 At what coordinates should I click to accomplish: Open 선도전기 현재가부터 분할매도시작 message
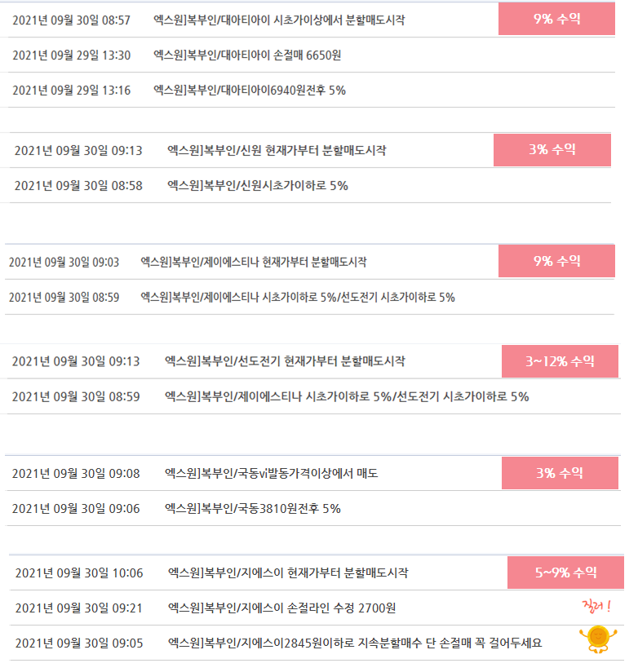click(285, 361)
